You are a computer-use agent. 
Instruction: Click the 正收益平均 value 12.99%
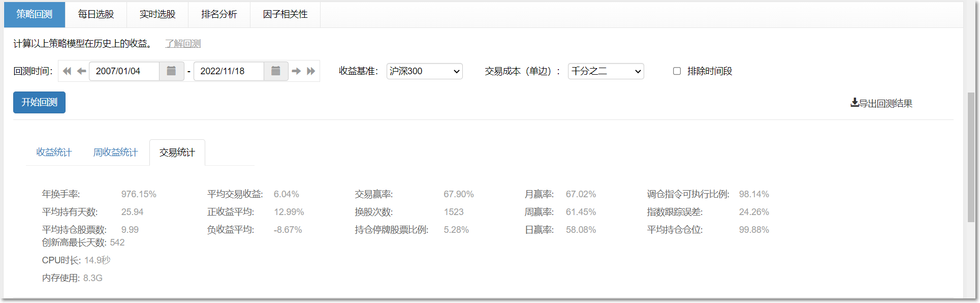(x=289, y=212)
